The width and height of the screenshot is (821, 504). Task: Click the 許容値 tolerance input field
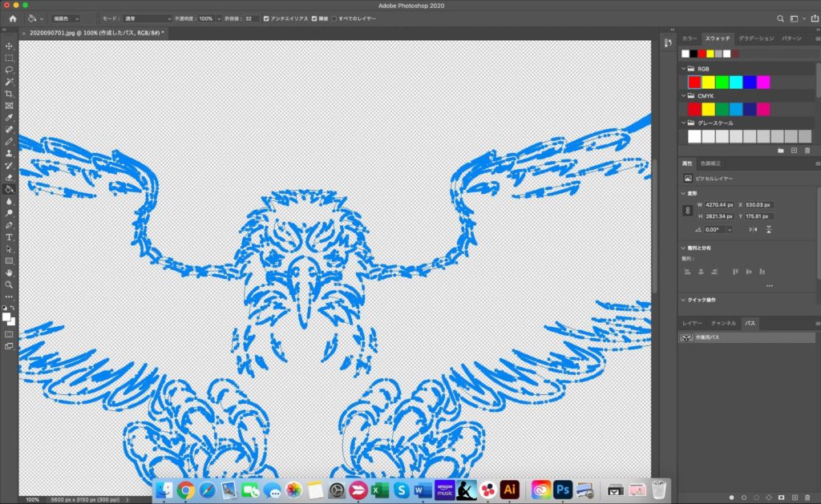point(251,18)
